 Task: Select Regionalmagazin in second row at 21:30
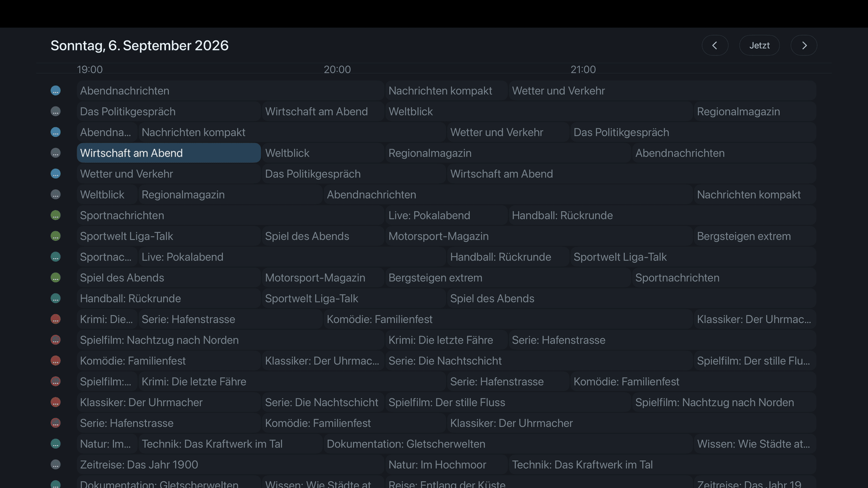tap(755, 111)
